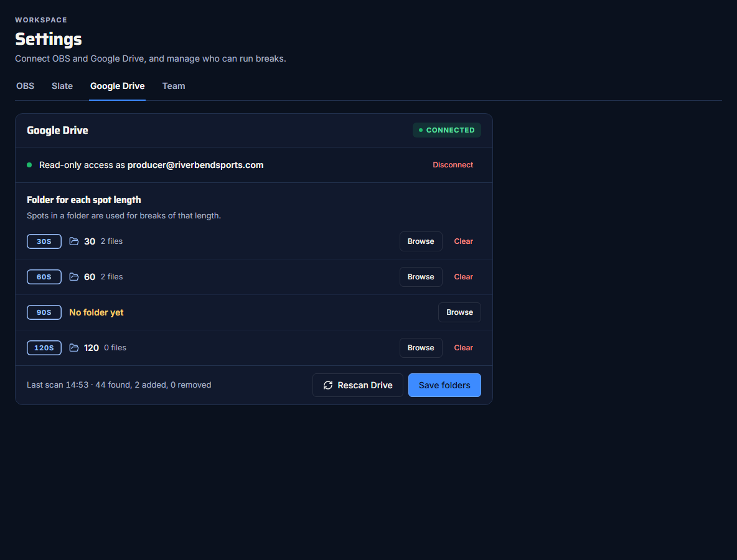Click the 30S length badge
Screen dimensions: 737x560
pyautogui.click(x=44, y=241)
